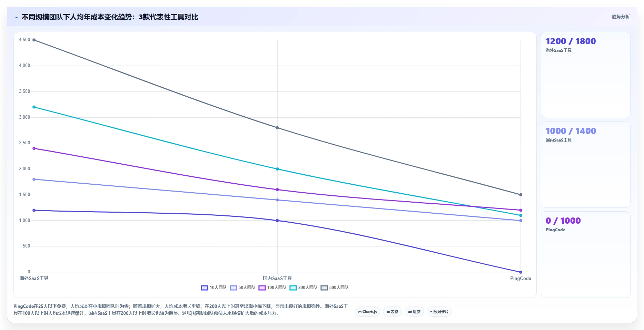Open the 数据卡片 tag
The height and width of the screenshot is (330, 644).
tap(439, 312)
